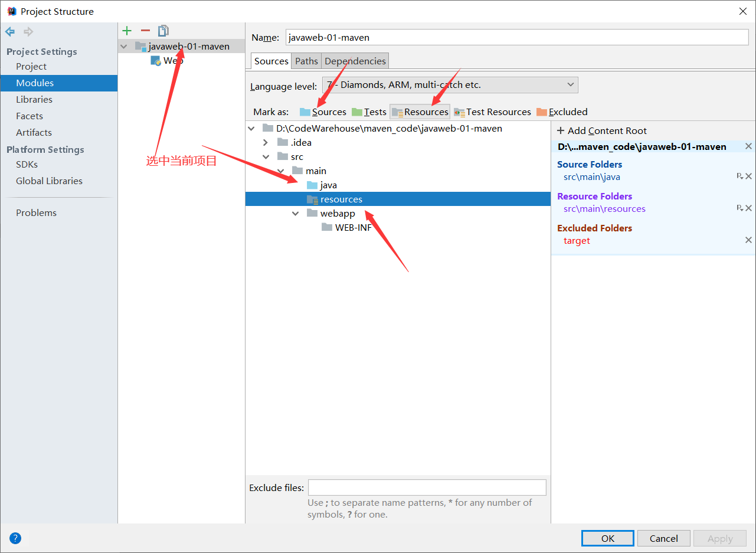Mark folder as Sources
756x553 pixels.
(323, 112)
